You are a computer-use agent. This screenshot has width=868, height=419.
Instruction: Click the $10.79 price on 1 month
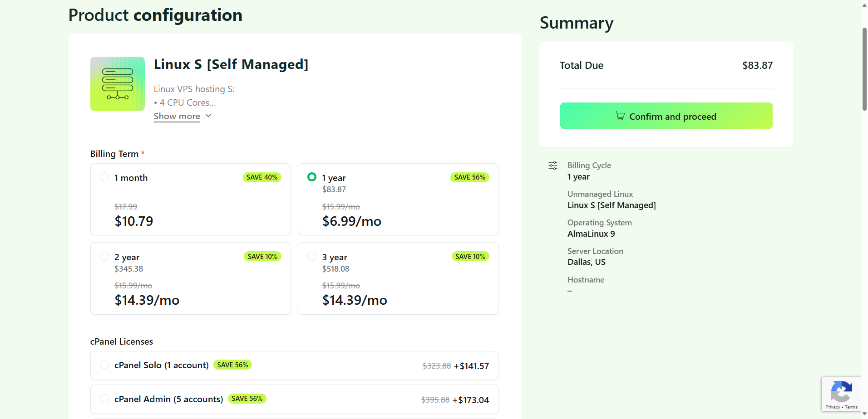pyautogui.click(x=134, y=221)
